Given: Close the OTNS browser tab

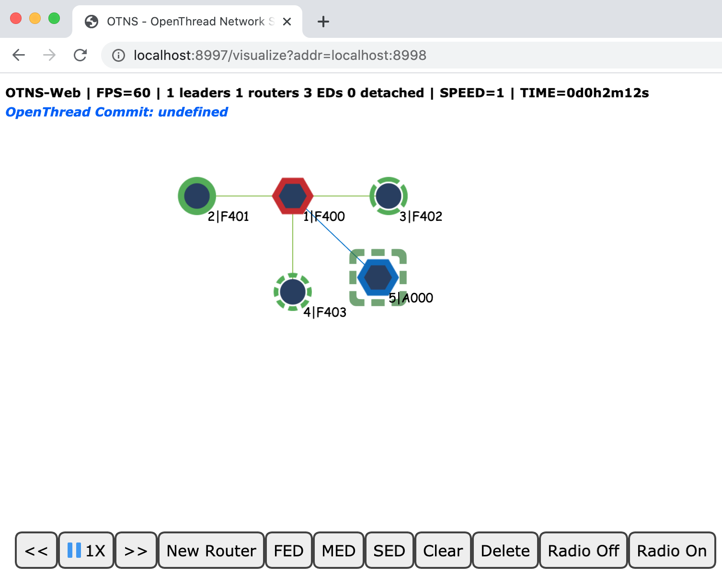Looking at the screenshot, I should [287, 22].
